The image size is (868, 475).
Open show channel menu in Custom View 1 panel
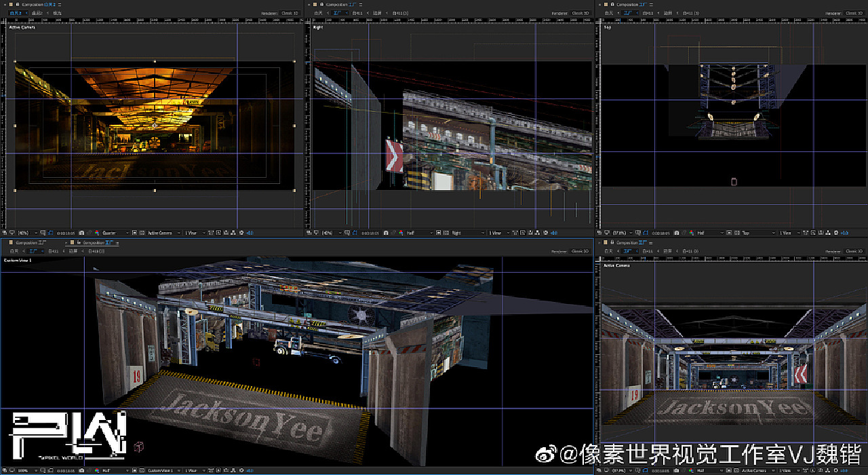(97, 470)
